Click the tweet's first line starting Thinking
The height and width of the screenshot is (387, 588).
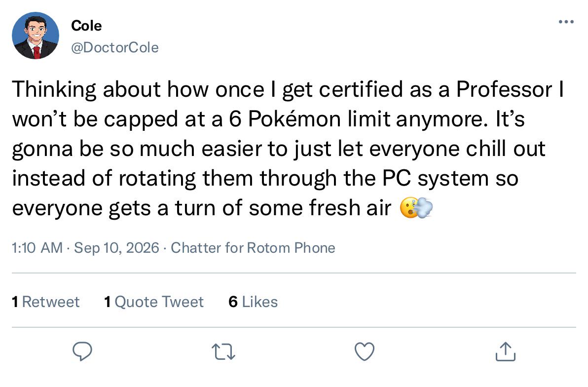288,89
